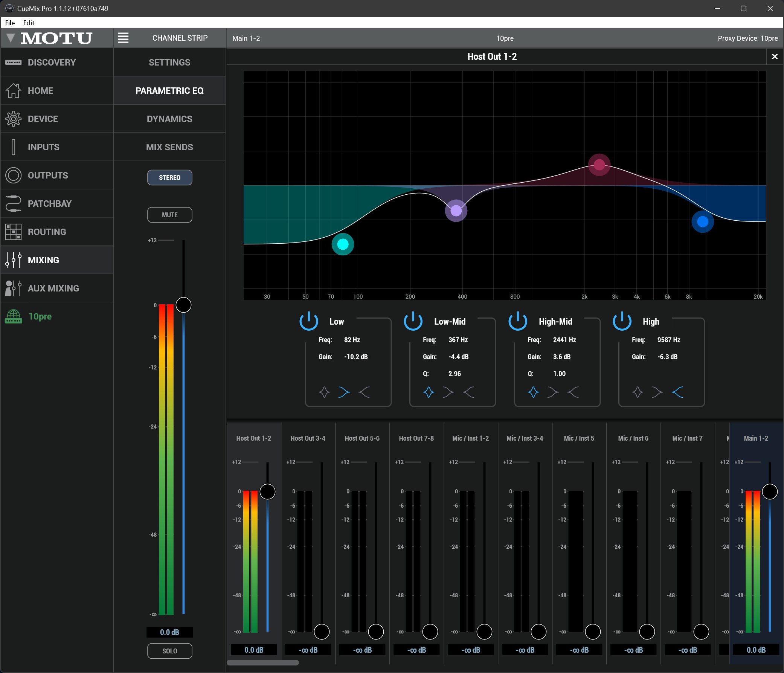Select low shelf shape for High band
This screenshot has width=784, height=673.
[657, 392]
